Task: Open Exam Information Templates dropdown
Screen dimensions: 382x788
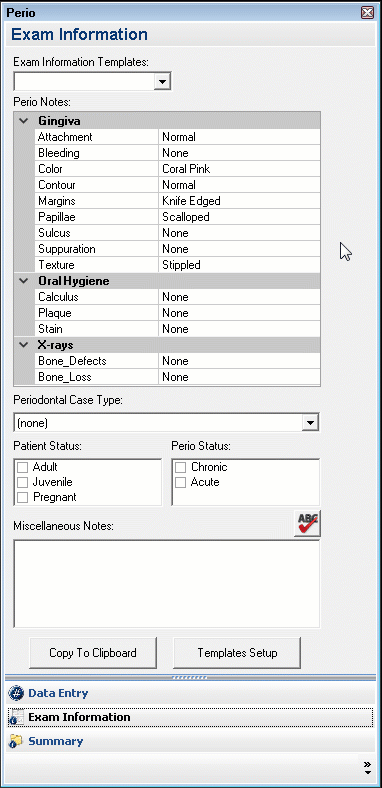Action: tap(162, 81)
